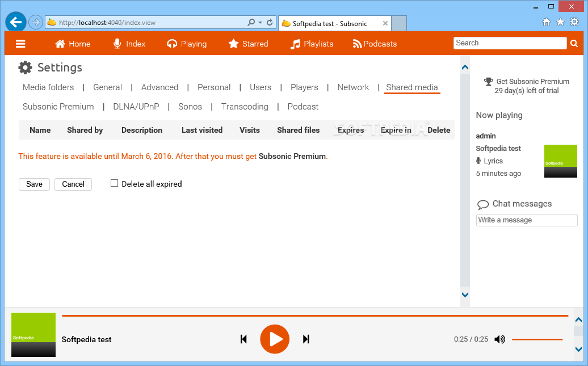Viewport: 588px width, 366px height.
Task: Open a new browser tab
Action: (399, 23)
